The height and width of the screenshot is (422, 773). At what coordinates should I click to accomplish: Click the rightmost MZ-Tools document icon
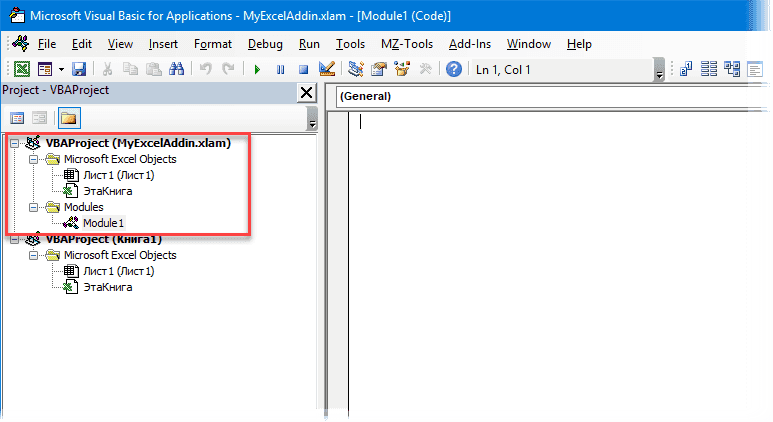(x=755, y=69)
